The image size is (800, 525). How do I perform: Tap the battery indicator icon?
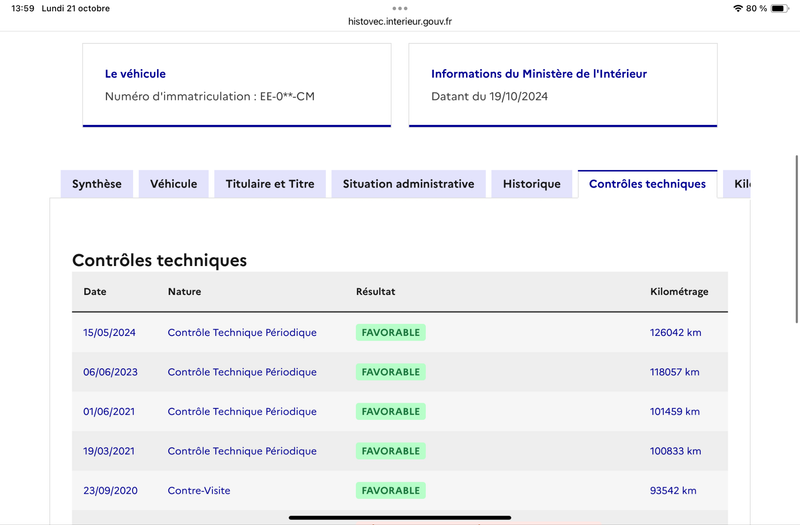point(780,8)
